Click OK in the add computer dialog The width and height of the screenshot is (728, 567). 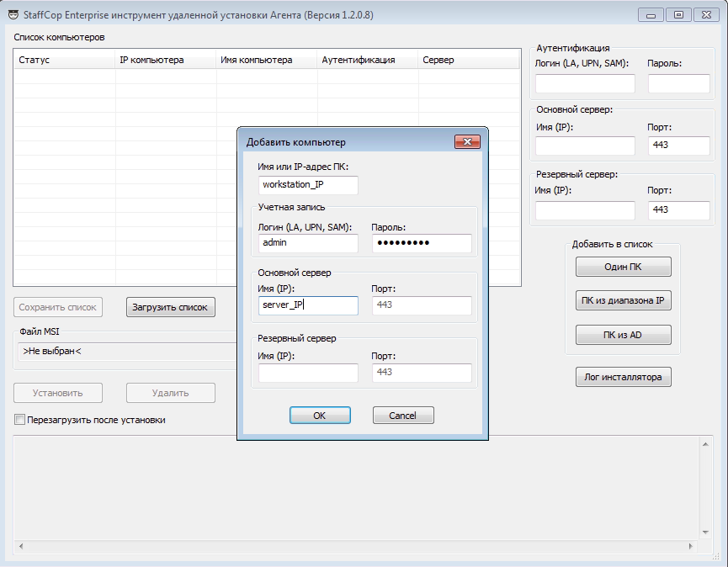pyautogui.click(x=319, y=416)
